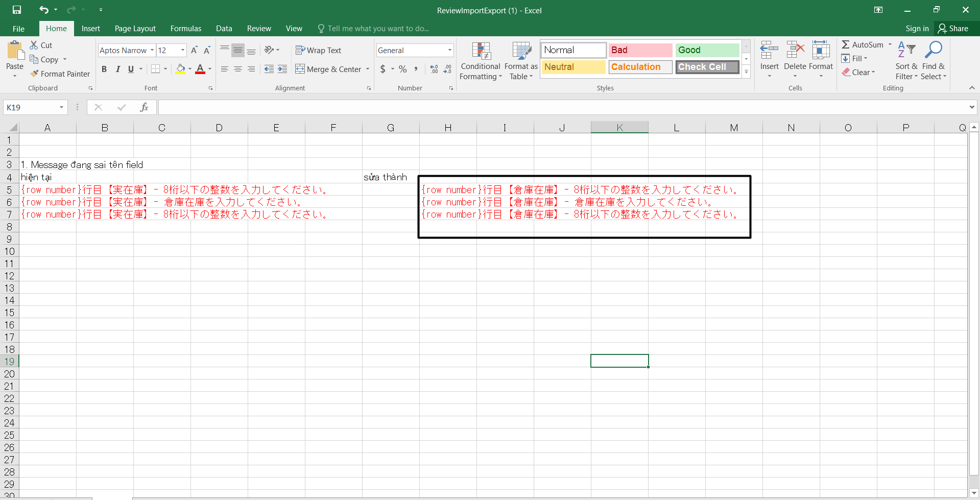Toggle Wrap Text option
This screenshot has height=500, width=980.
point(318,50)
